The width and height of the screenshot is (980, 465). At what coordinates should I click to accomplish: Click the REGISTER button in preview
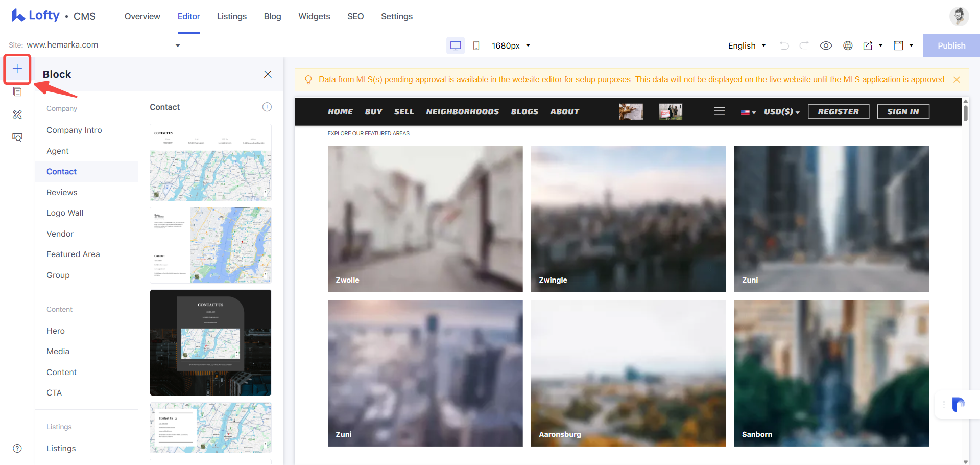(839, 111)
